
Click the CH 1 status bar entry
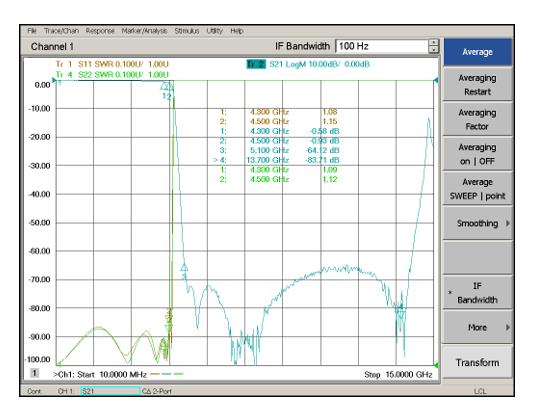tap(65, 391)
